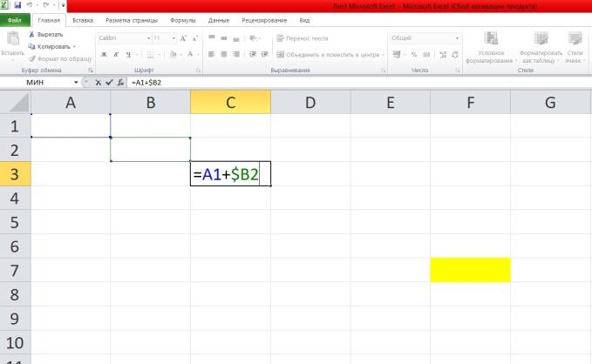Click the decrease font size icon
This screenshot has height=364, width=592.
(x=194, y=38)
